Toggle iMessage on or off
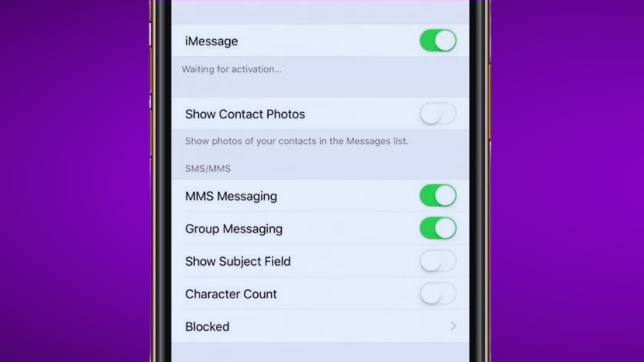644x362 pixels. (x=438, y=41)
